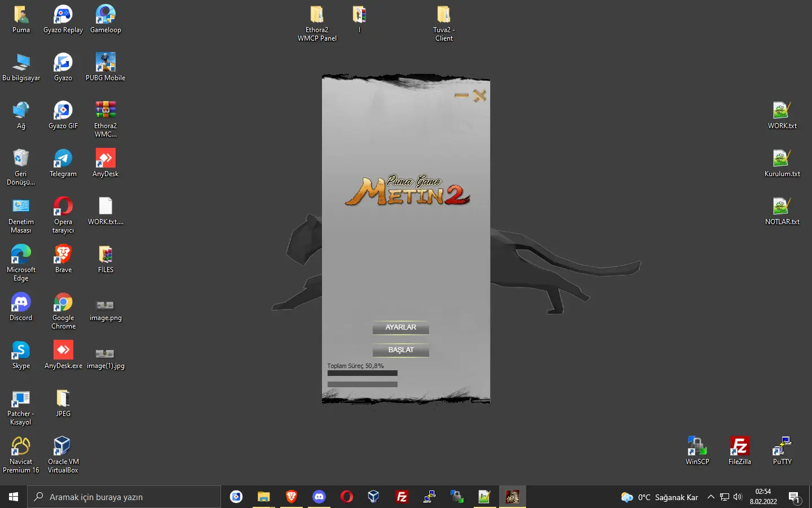This screenshot has width=812, height=508.
Task: Launch Opera tarayıcı desktop shortcut
Action: point(63,216)
